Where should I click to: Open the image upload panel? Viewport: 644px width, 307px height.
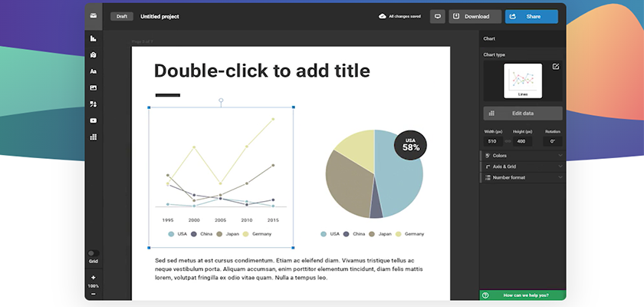coord(94,87)
